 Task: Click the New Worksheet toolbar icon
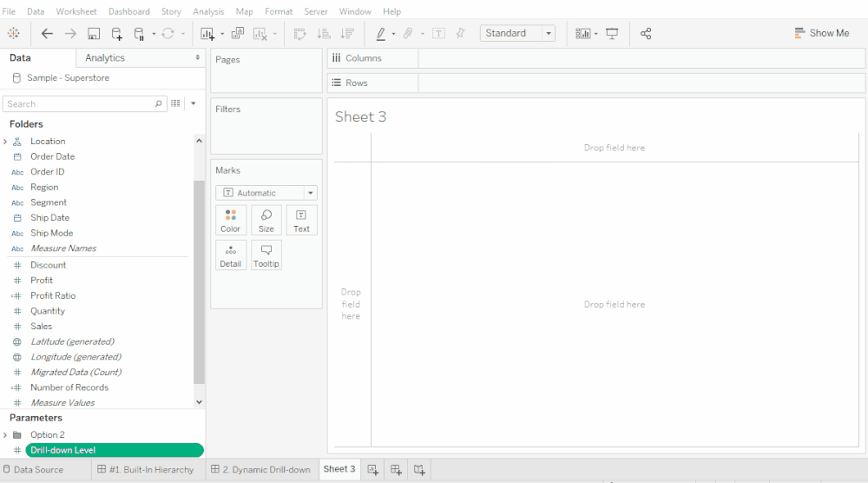pos(207,34)
